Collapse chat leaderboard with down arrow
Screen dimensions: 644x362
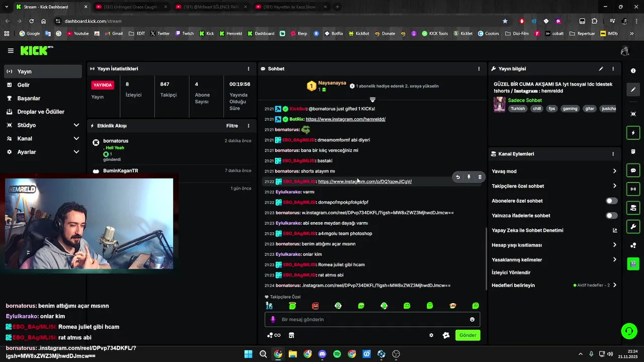(x=372, y=100)
